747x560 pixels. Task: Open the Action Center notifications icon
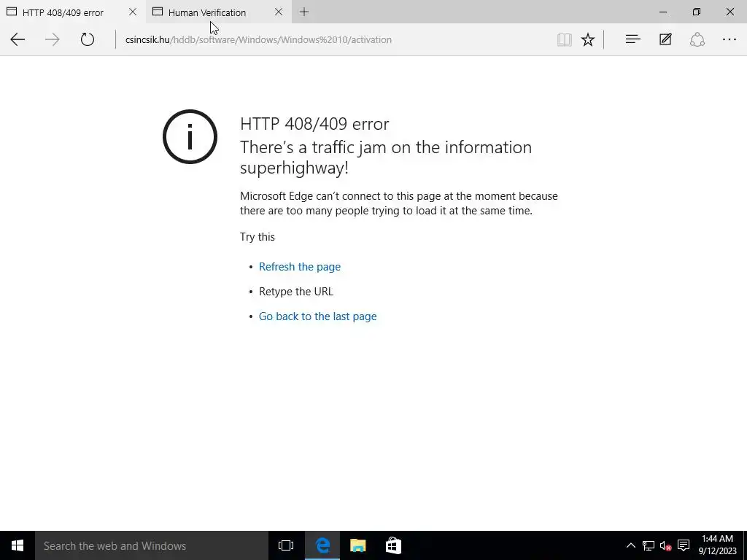[x=683, y=545]
